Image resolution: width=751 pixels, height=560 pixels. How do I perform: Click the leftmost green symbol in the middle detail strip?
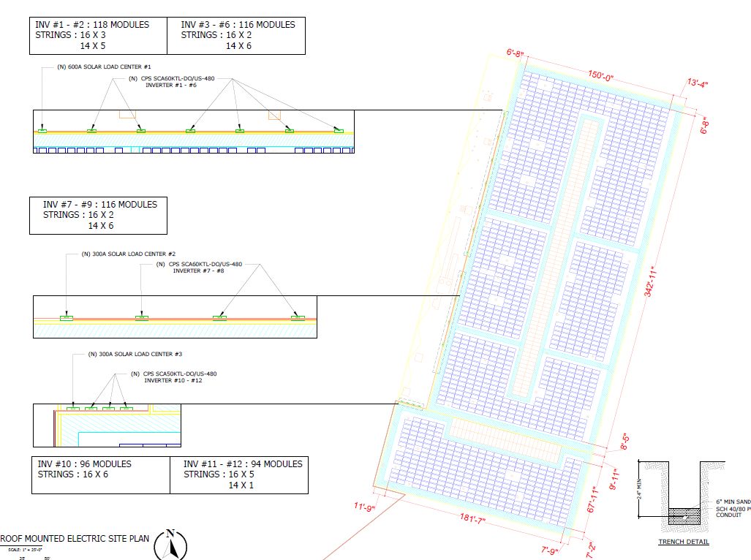coord(67,318)
